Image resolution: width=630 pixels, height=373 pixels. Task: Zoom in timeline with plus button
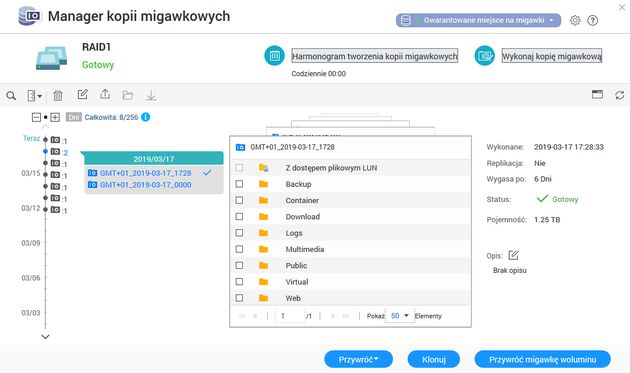point(55,117)
